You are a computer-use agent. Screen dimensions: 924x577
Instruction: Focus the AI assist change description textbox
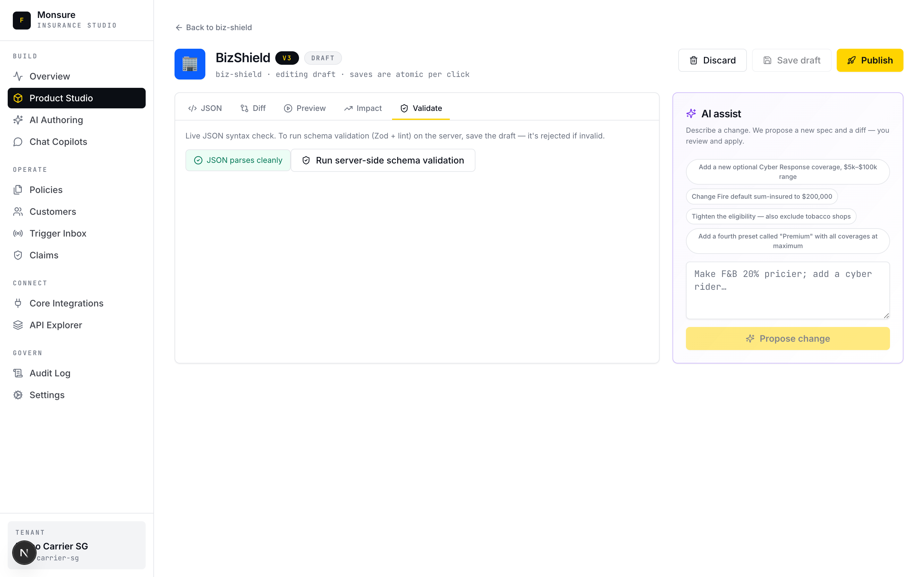tap(787, 290)
